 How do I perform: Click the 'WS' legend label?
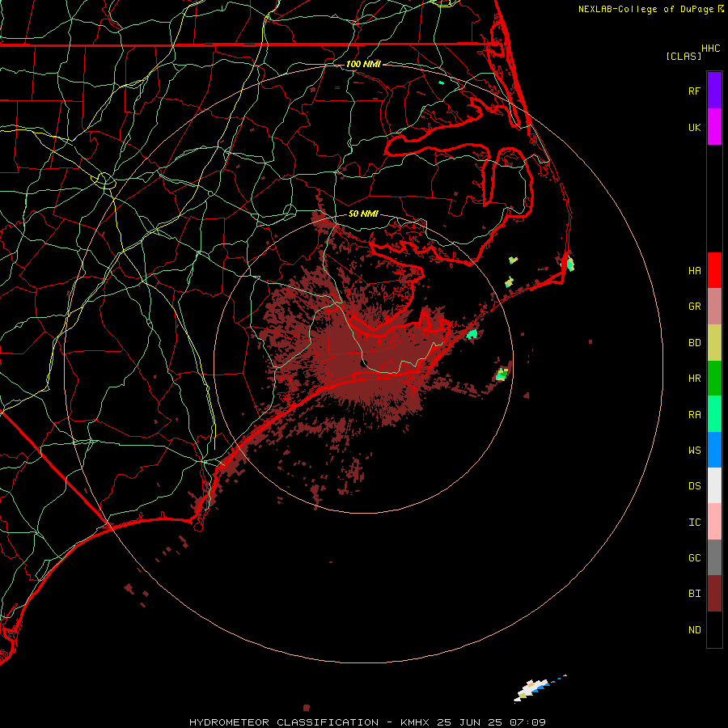click(694, 450)
